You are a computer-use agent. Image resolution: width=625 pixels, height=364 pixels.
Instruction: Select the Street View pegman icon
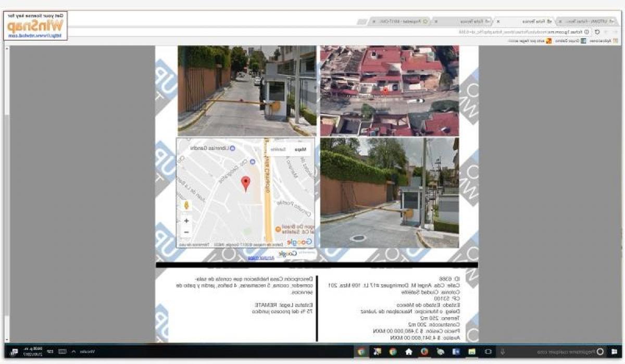point(186,205)
